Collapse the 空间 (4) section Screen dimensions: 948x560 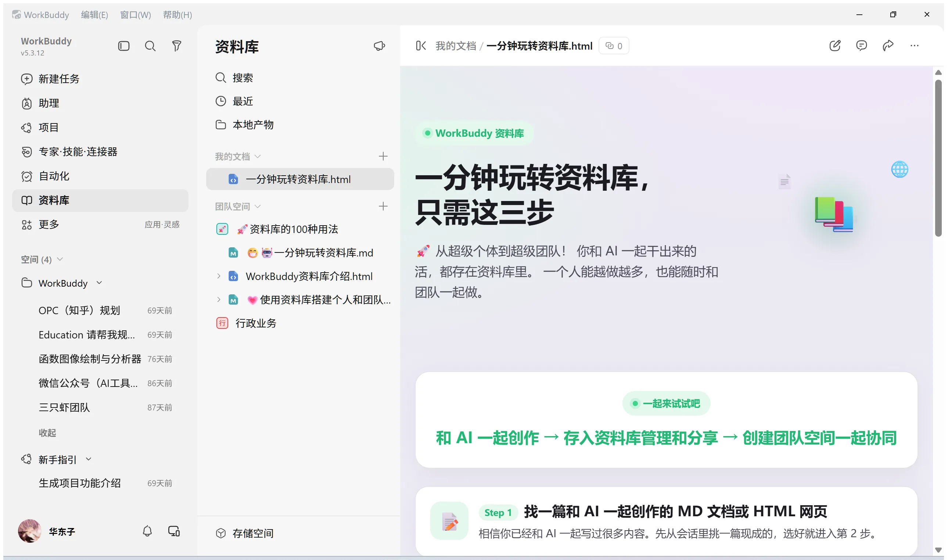tap(60, 259)
